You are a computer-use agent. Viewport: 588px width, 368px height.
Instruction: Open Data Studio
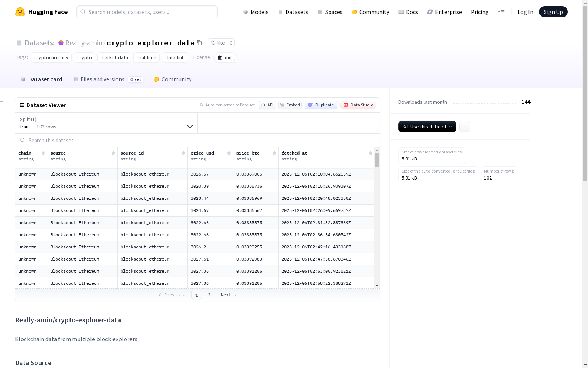point(358,105)
